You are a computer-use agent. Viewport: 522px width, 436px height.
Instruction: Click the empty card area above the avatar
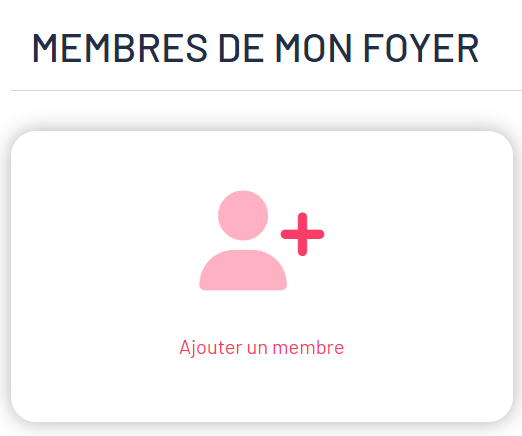point(262,160)
